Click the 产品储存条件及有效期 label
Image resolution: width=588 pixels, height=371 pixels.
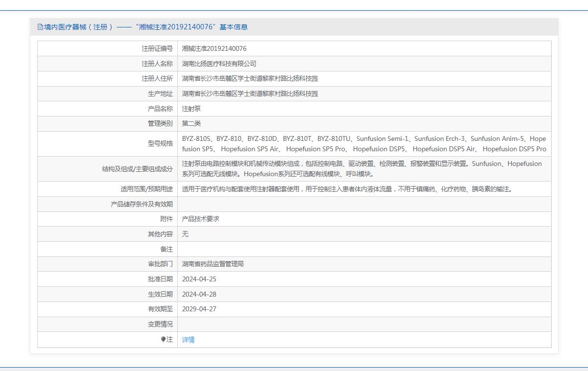pyautogui.click(x=141, y=204)
